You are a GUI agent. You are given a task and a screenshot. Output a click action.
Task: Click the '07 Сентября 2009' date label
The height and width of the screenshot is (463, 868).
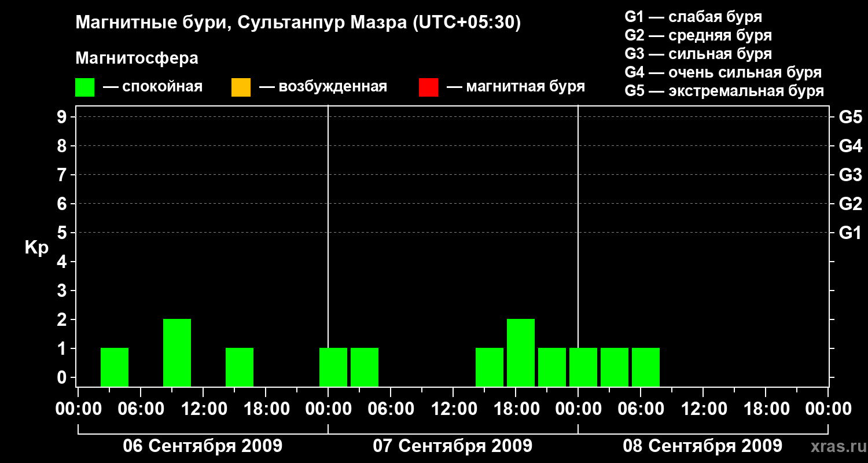[453, 446]
